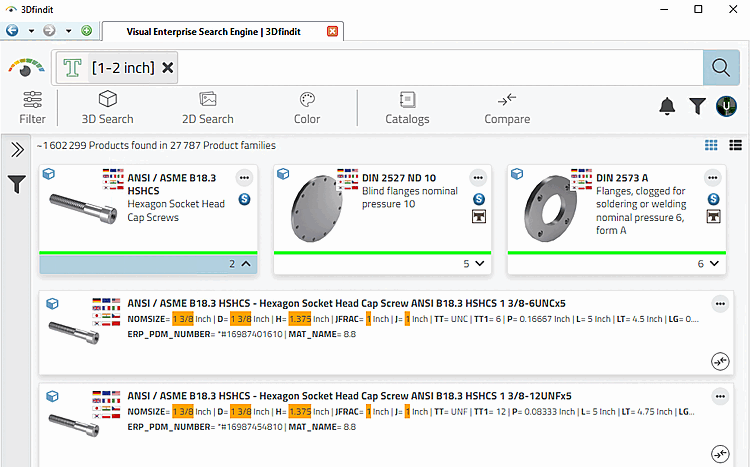Viewport: 750px width, 467px height.
Task: Start a 3D Search
Action: pos(108,107)
